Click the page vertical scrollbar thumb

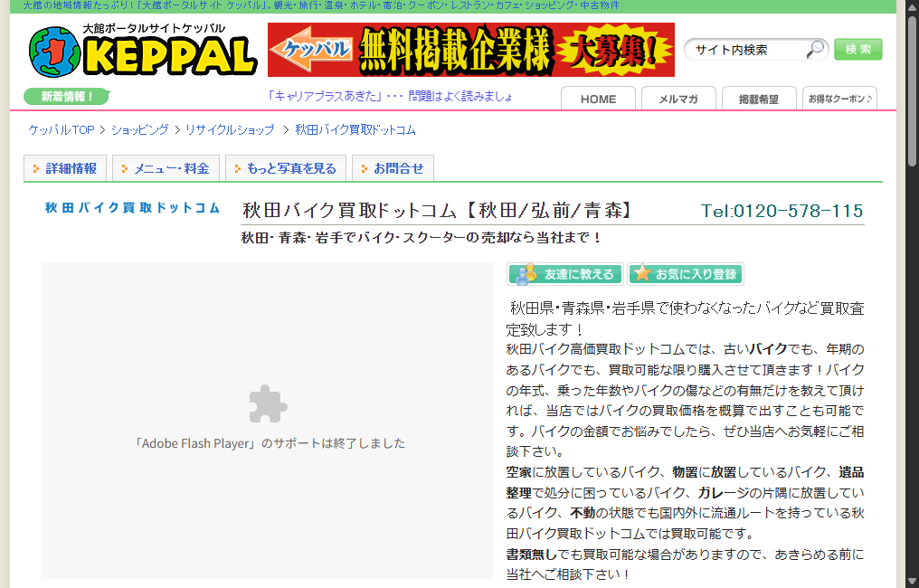coord(912,90)
